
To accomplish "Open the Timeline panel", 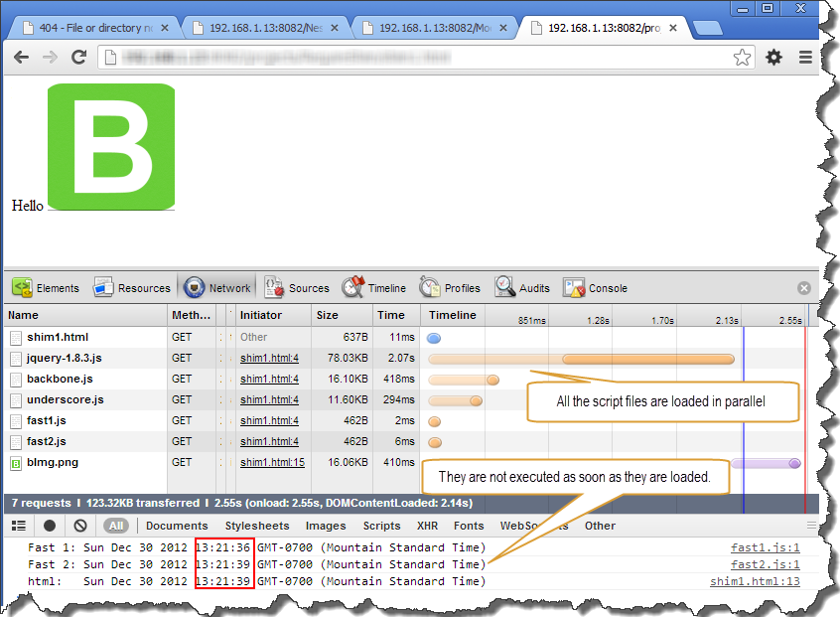I will click(x=374, y=288).
